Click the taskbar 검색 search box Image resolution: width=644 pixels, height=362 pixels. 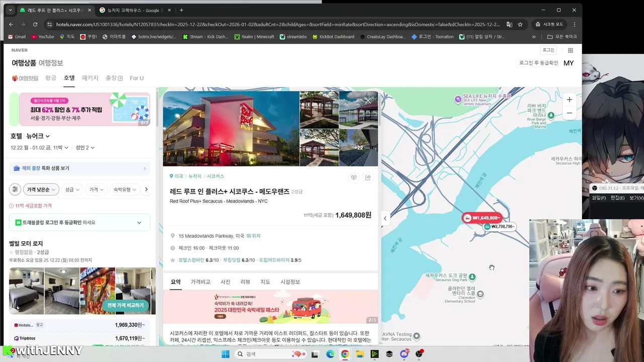click(272, 354)
